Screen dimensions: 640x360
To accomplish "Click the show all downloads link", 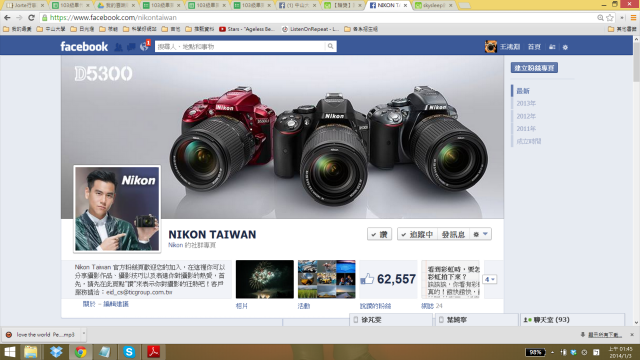I will point(604,335).
